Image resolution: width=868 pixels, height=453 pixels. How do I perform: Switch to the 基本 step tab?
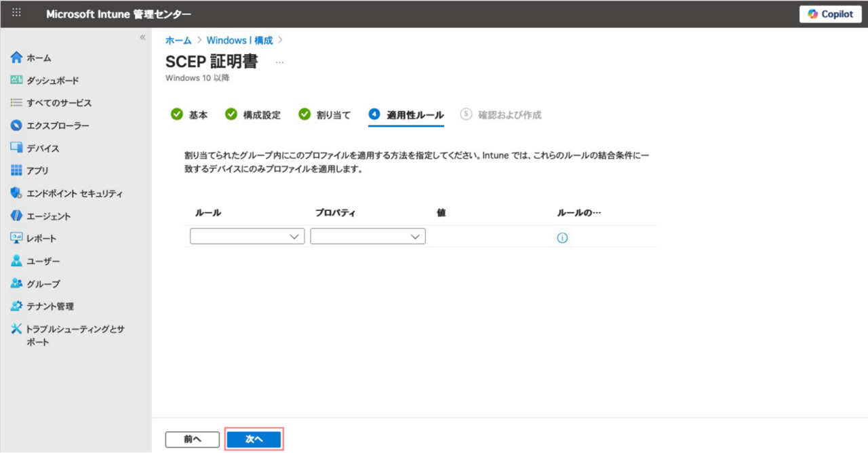[190, 115]
